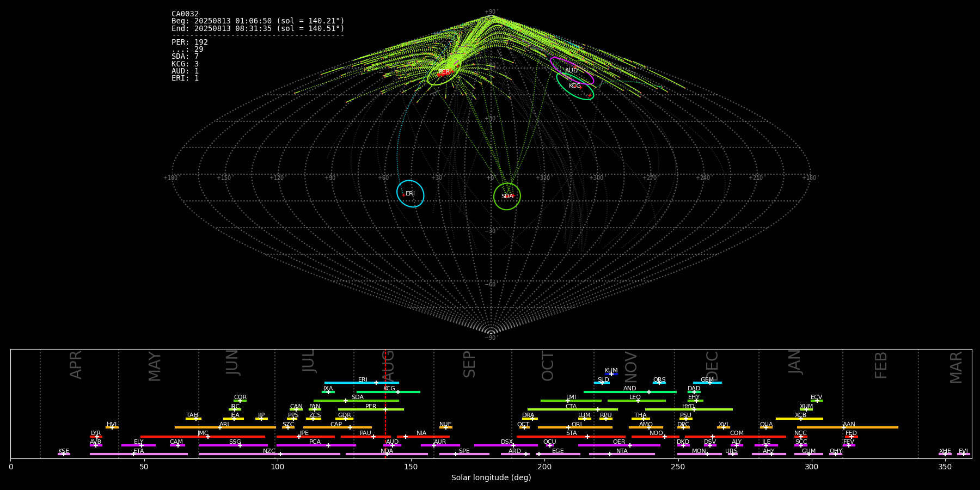Viewport: 980px width, 490px height.
Task: Click the NTA shower bar in the timeline
Action: tap(622, 454)
